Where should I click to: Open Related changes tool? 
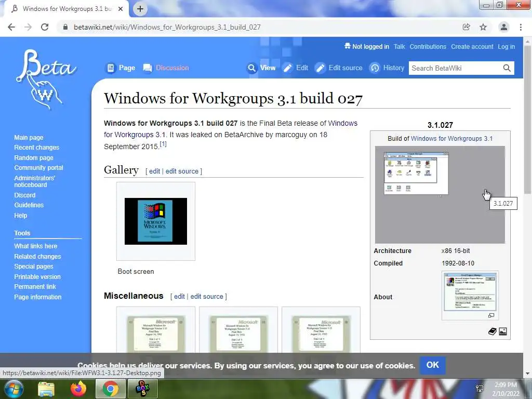(37, 257)
